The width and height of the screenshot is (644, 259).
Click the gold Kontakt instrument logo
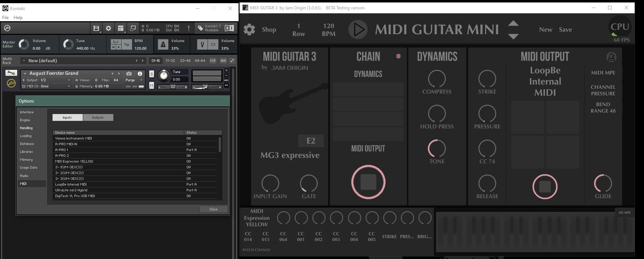[x=11, y=83]
